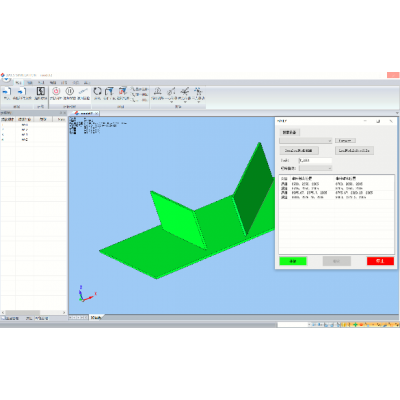Viewport: 400px width, 400px height.
Task: Click the small button beside the wide combo box
Action: point(345,141)
